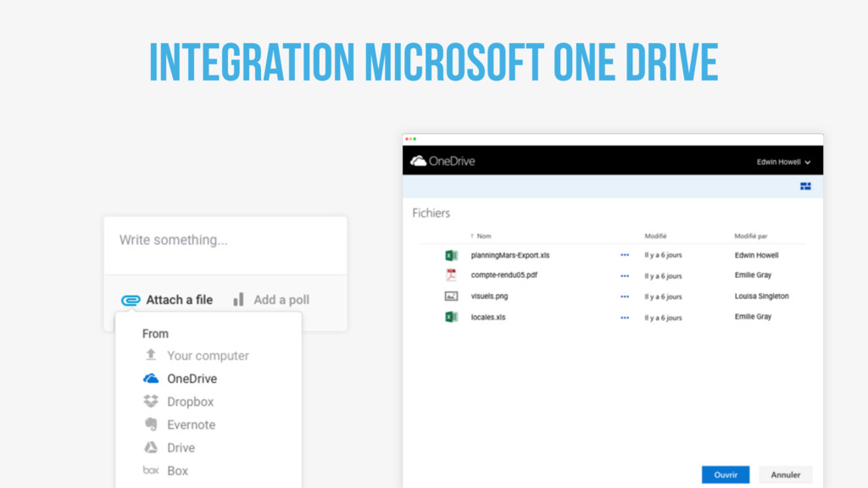This screenshot has height=488, width=868.
Task: Select the compte-rendu05.pdf file name
Action: [504, 275]
